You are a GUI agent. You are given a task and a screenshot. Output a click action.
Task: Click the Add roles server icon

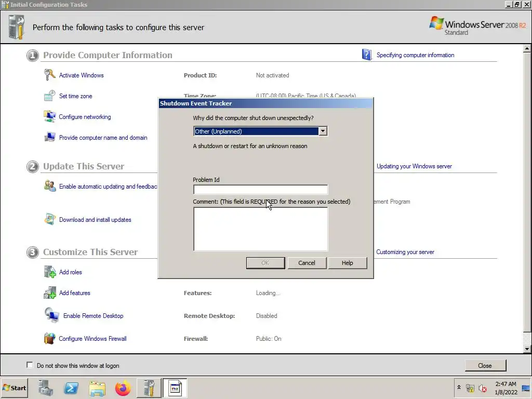[x=50, y=272]
